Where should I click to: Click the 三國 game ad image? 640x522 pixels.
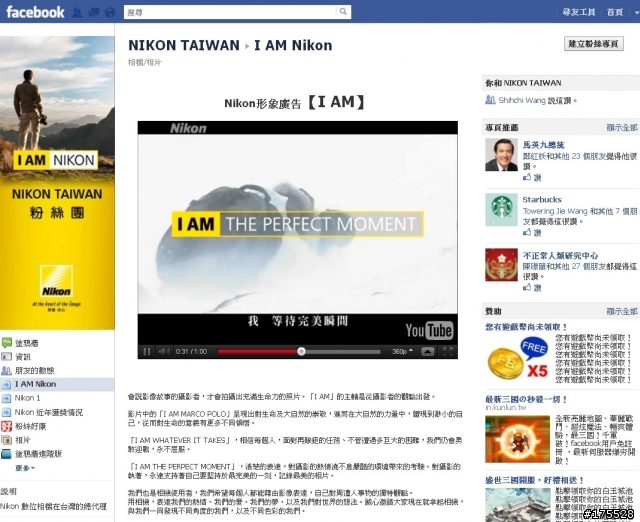tap(517, 439)
